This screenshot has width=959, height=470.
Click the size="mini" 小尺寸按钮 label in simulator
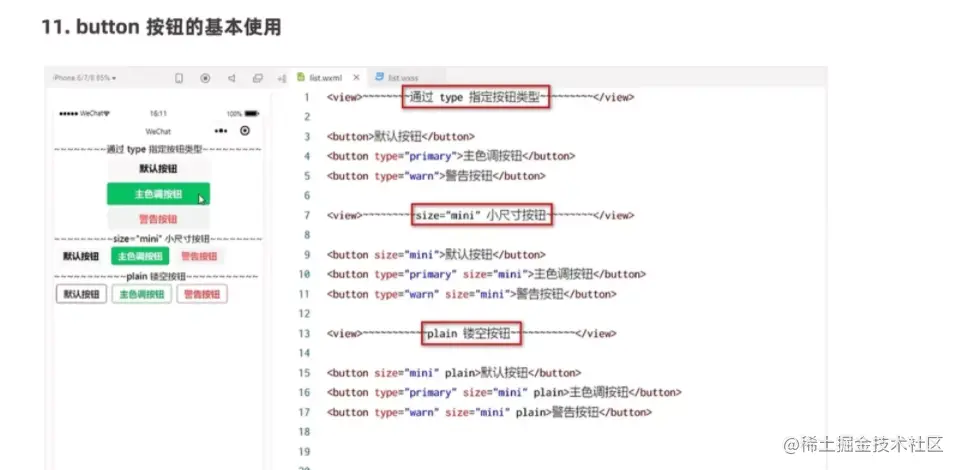(161, 239)
